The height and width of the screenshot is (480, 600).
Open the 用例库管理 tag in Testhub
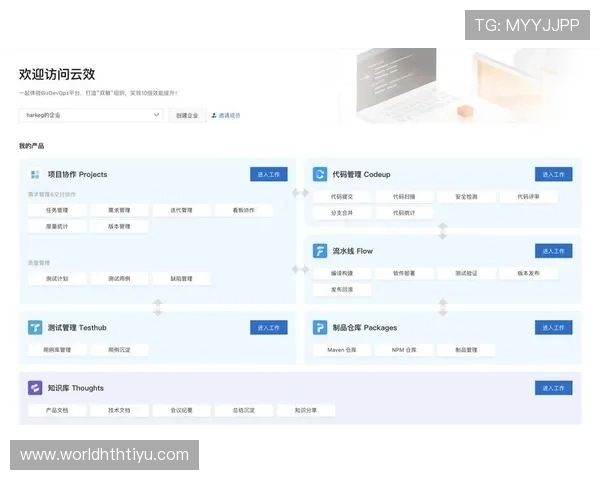(57, 350)
